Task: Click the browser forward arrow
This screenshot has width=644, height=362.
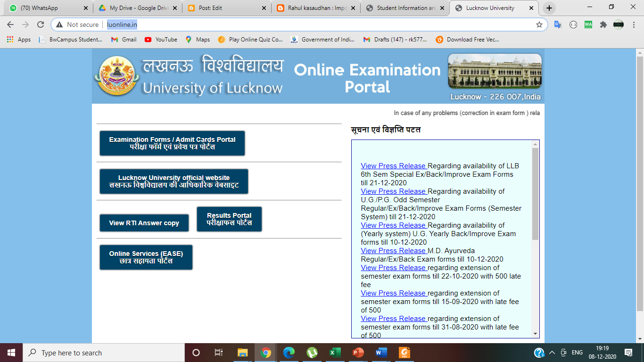Action: [25, 25]
